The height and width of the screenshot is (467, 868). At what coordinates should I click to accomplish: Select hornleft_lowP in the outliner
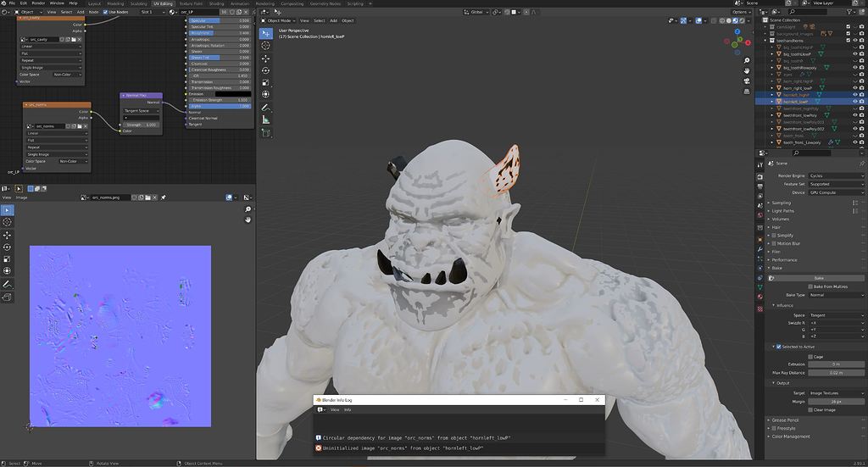point(796,101)
